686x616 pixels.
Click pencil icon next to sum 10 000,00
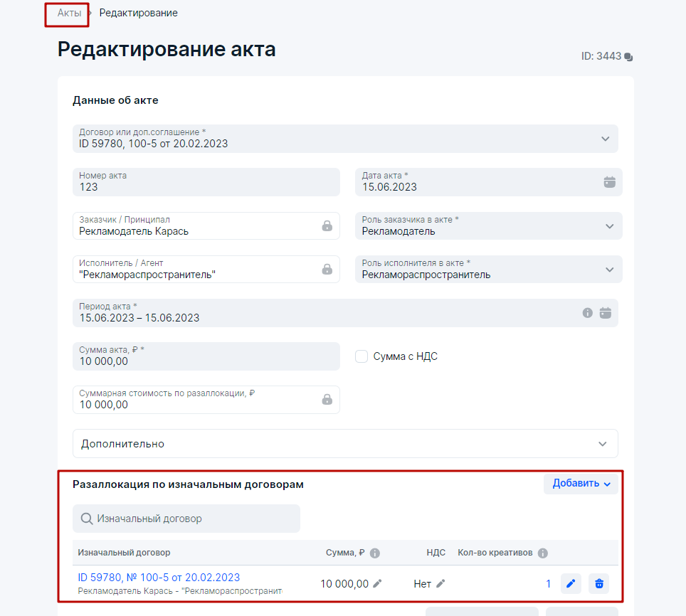(x=377, y=584)
